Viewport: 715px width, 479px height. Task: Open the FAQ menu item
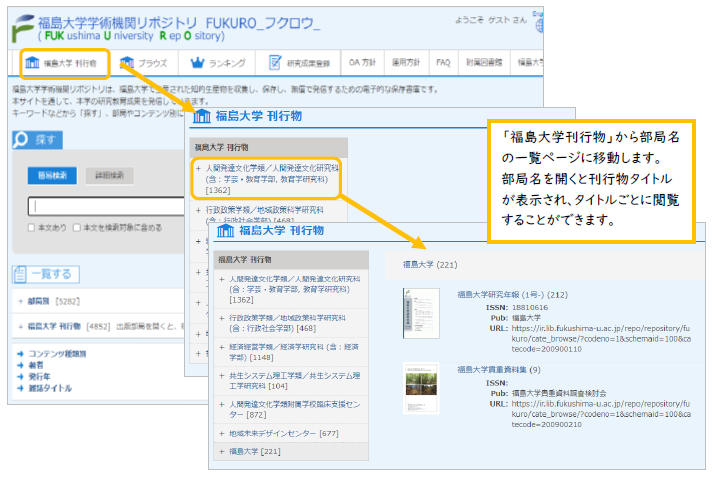tap(443, 63)
